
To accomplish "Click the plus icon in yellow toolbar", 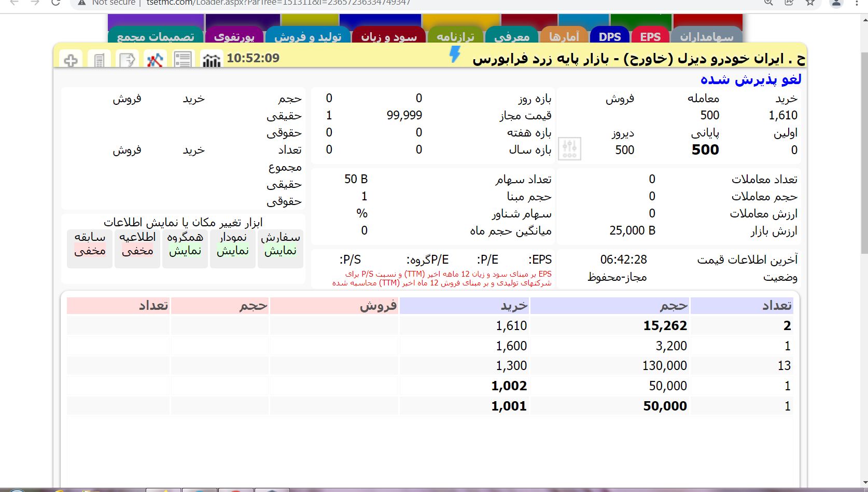I will click(71, 60).
